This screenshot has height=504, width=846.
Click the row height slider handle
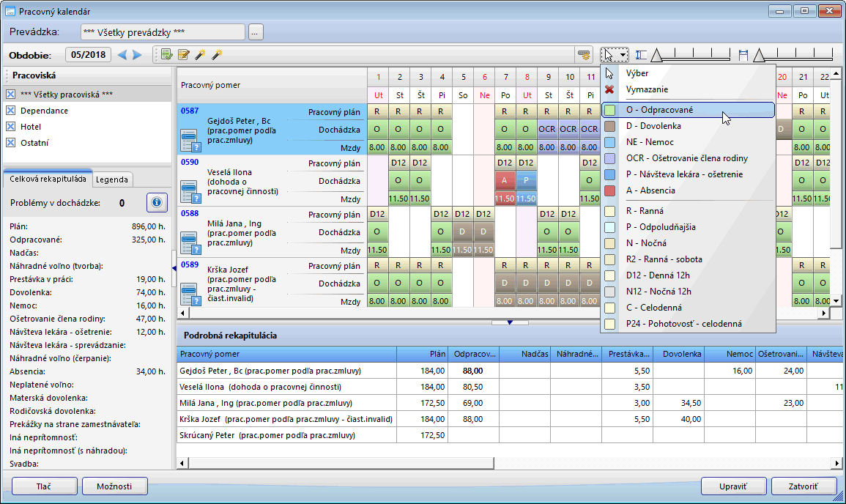[x=760, y=55]
